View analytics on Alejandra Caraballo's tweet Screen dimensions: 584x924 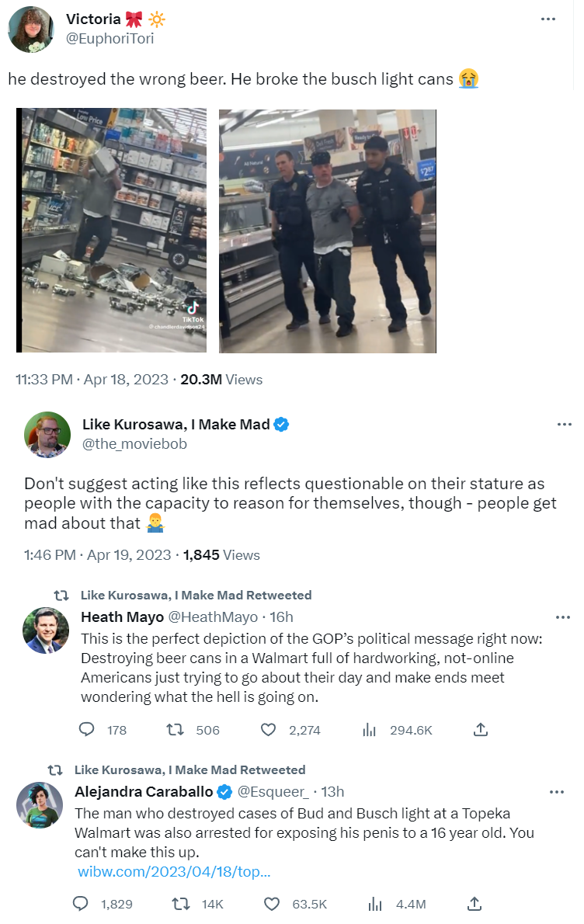tap(374, 904)
